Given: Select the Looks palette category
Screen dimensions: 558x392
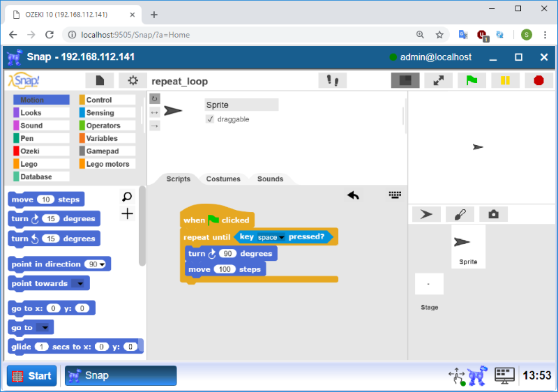Looking at the screenshot, I should tap(41, 113).
